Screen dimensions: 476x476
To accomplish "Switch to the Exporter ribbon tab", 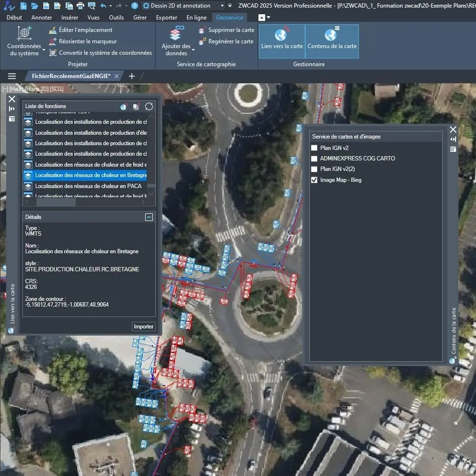I will pyautogui.click(x=166, y=18).
